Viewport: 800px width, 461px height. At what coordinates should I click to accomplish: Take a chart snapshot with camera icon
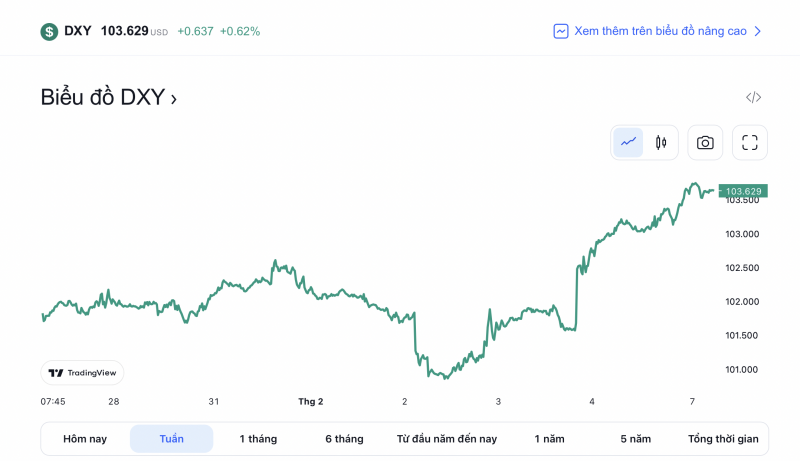[705, 142]
